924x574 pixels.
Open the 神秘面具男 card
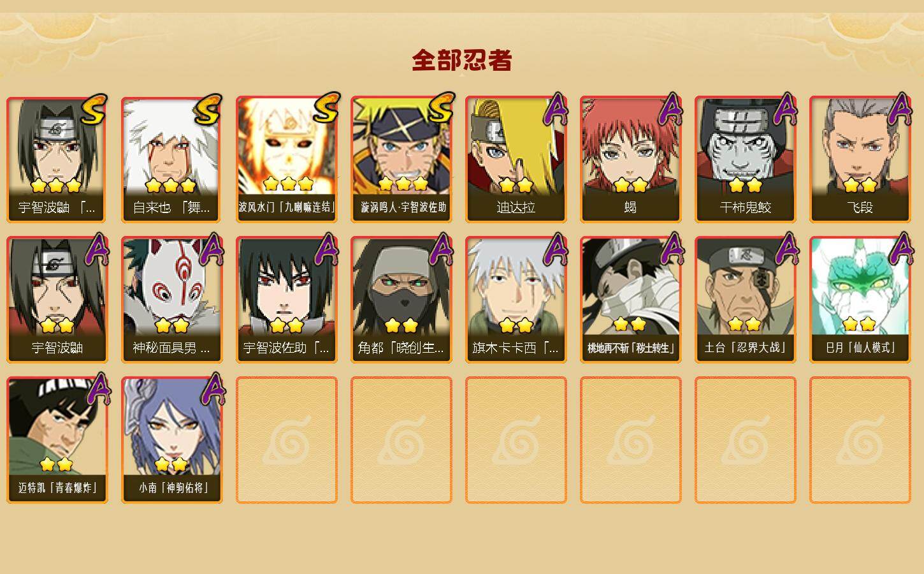(x=172, y=300)
